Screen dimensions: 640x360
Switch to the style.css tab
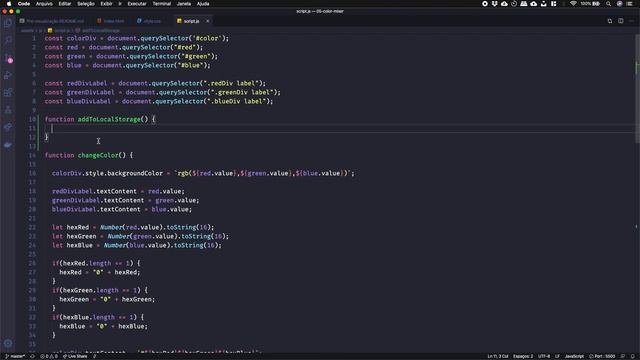(x=149, y=21)
